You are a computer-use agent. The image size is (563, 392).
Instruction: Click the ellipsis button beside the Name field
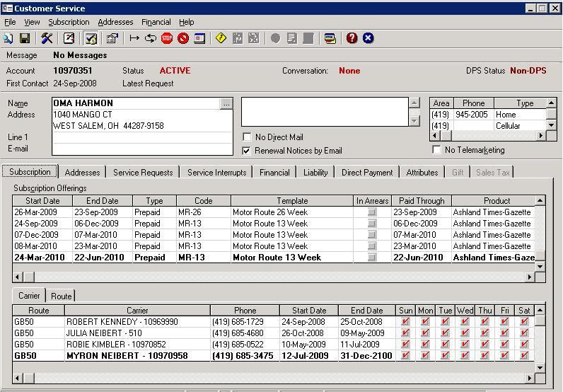226,104
